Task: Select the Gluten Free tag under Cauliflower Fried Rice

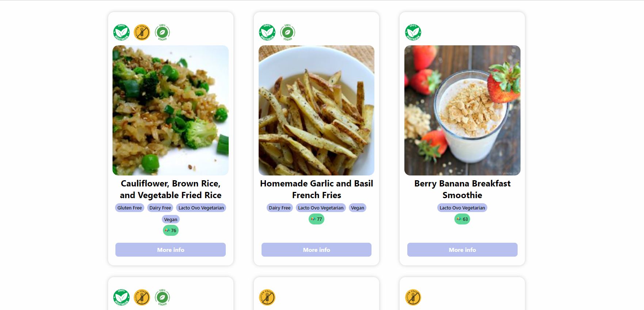Action: click(129, 208)
